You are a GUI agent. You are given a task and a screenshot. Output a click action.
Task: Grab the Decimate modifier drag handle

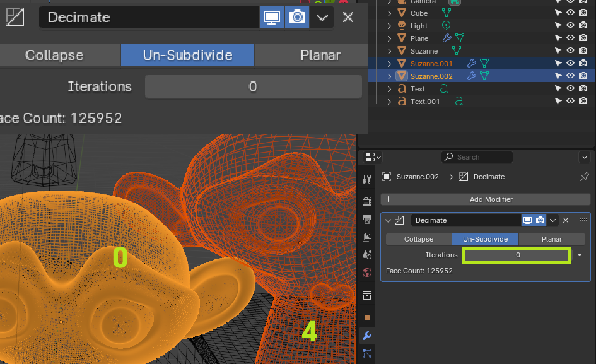583,220
